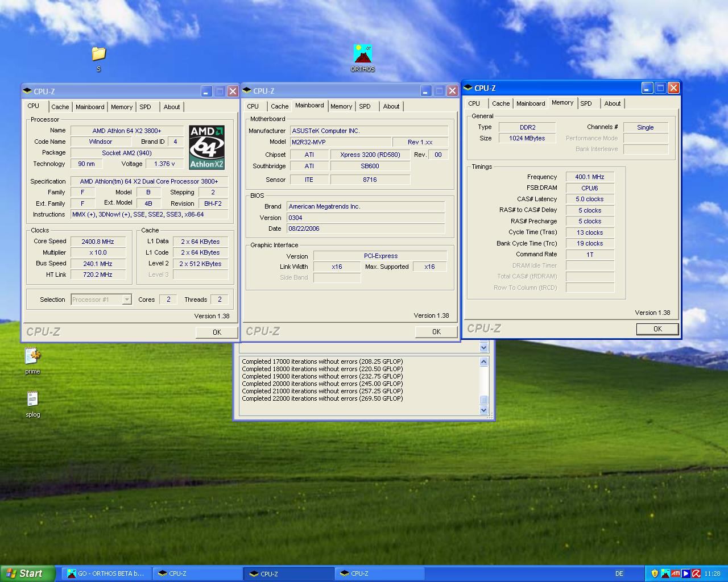The height and width of the screenshot is (582, 728).
Task: Select third CPU-Z taskbar button
Action: pyautogui.click(x=380, y=573)
